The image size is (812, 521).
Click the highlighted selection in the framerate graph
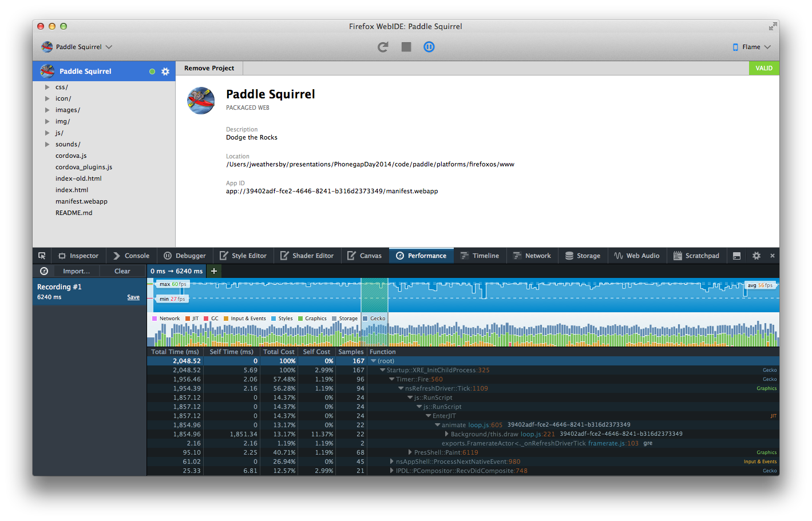pyautogui.click(x=374, y=296)
